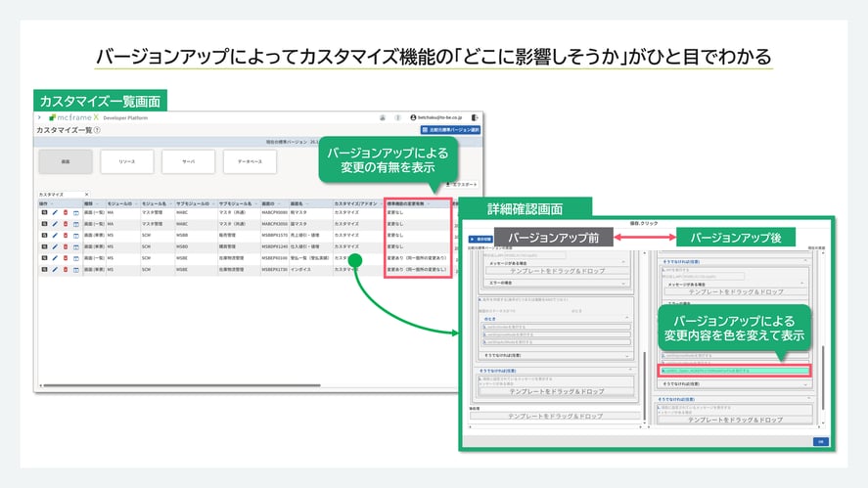Click the dark first action icon in the 売上値引・値増 row
The height and width of the screenshot is (488, 868).
pyautogui.click(x=44, y=235)
